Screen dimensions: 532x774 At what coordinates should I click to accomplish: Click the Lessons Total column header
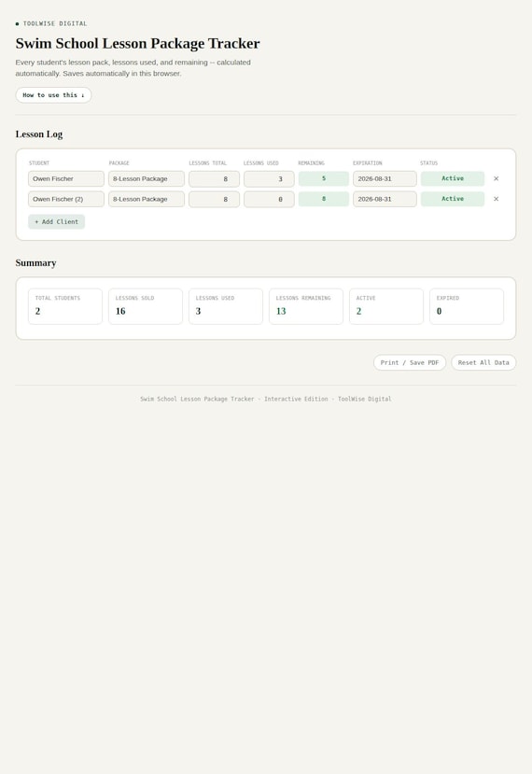(208, 162)
